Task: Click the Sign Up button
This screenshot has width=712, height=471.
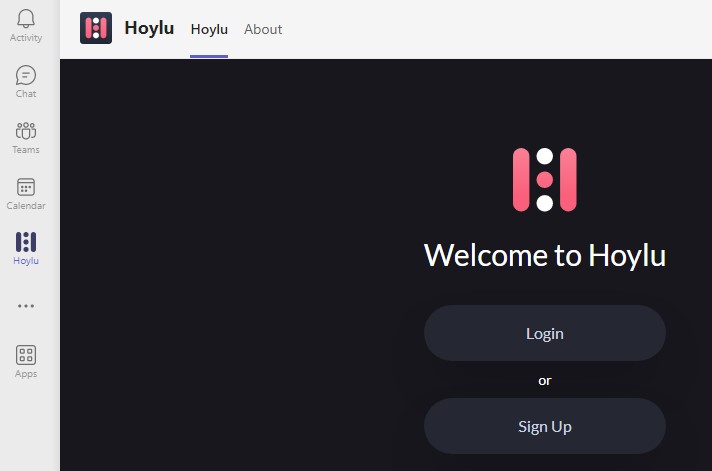Action: pyautogui.click(x=545, y=426)
